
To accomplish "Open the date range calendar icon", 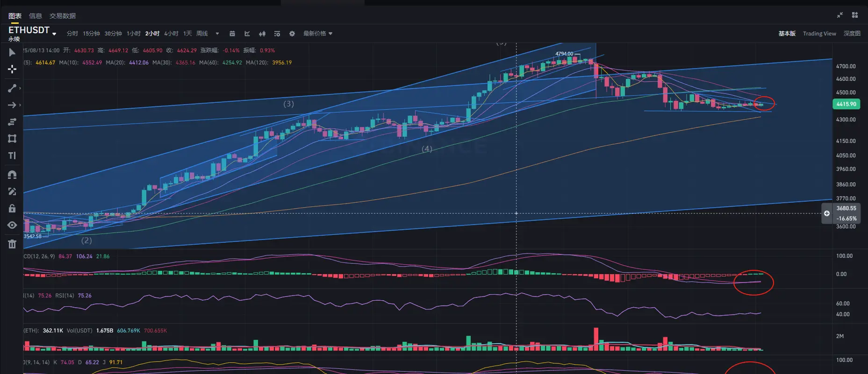I will click(x=232, y=34).
